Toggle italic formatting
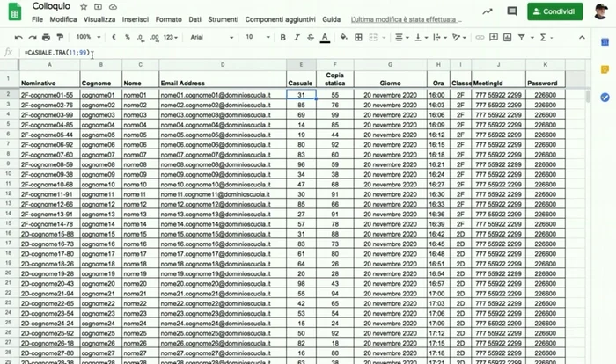 pyautogui.click(x=297, y=37)
